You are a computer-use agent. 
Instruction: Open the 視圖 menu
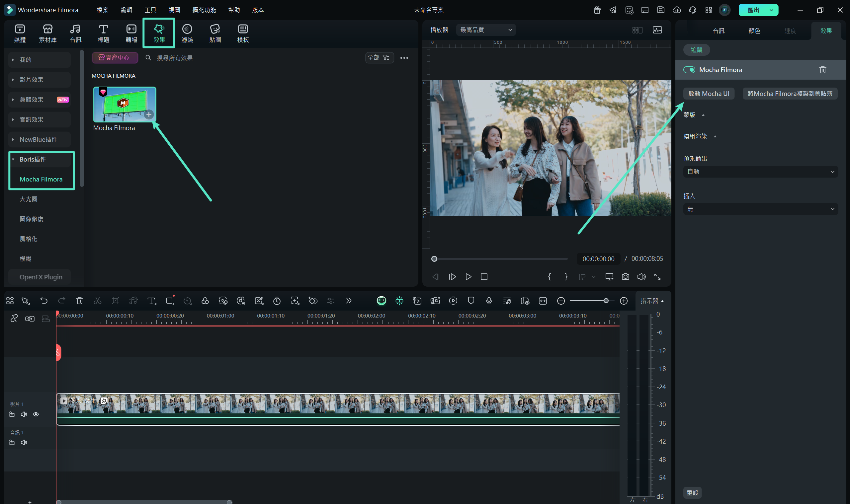coord(174,10)
